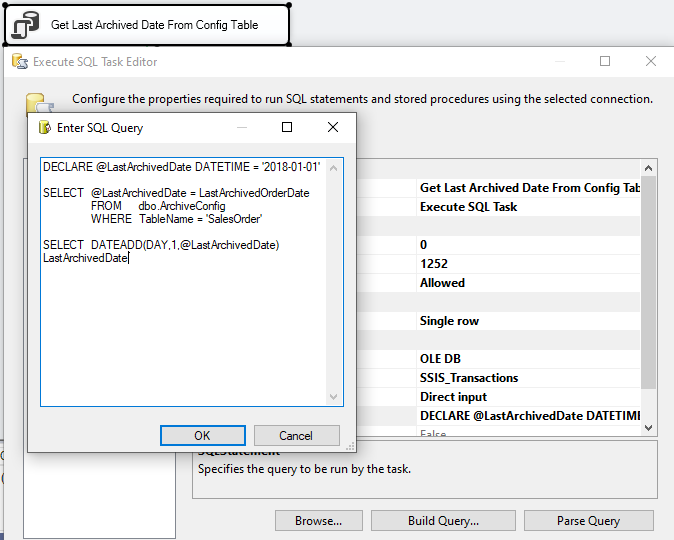Image resolution: width=674 pixels, height=540 pixels.
Task: Click the Execute SQL Task Editor title icon
Action: 20,62
